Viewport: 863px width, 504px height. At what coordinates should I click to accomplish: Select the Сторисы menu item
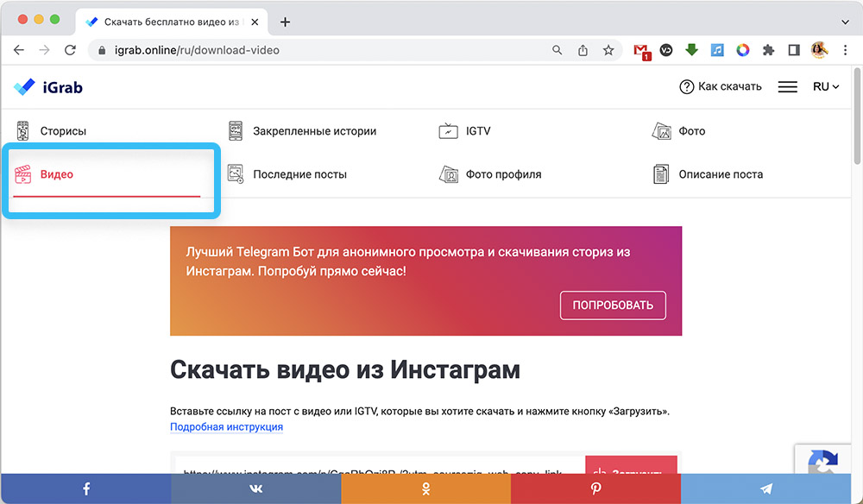point(63,131)
